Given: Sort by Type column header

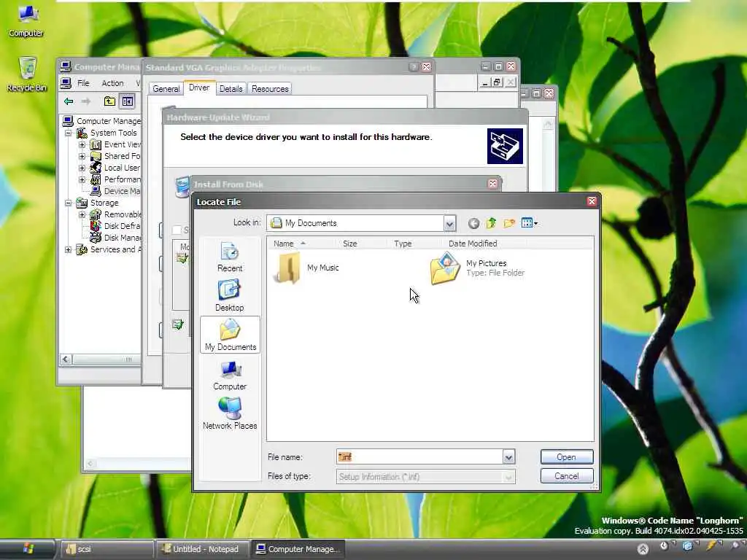Looking at the screenshot, I should (x=403, y=244).
